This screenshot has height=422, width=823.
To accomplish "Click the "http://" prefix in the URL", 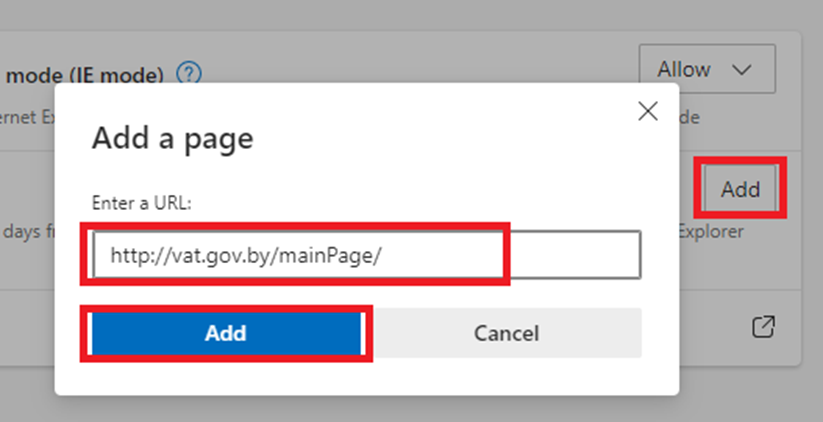I will pos(134,255).
